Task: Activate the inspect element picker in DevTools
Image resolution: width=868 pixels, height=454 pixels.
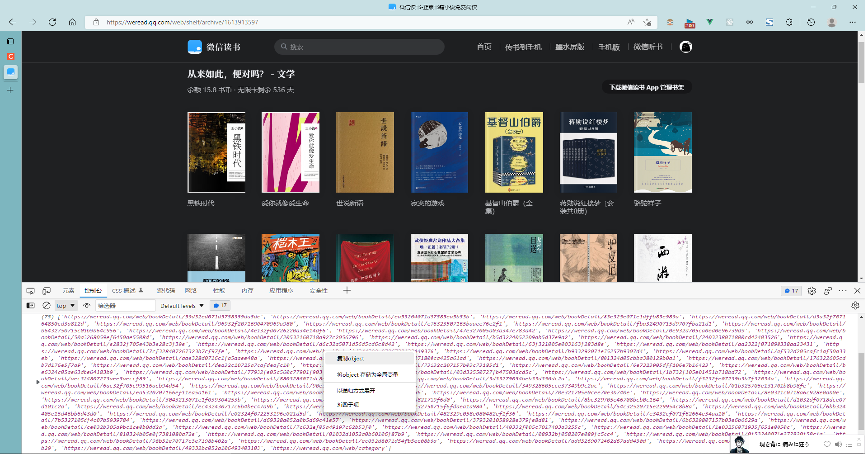Action: point(30,291)
